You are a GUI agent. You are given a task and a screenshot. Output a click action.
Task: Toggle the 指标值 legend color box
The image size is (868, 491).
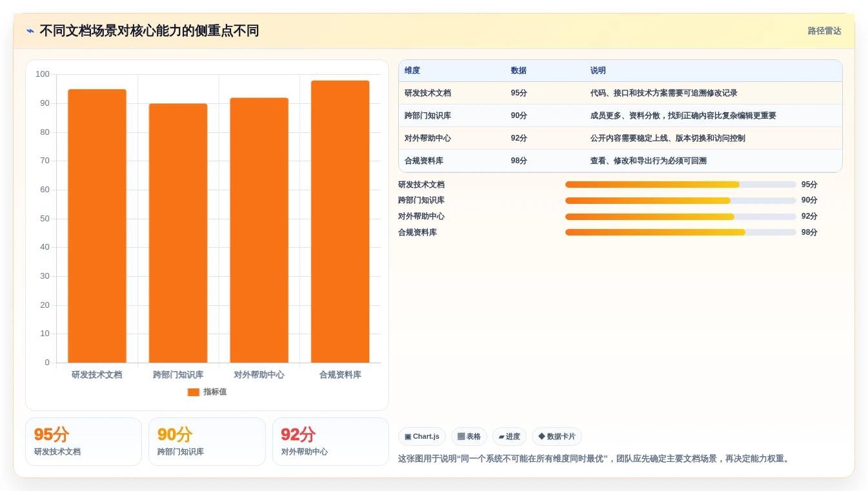coord(194,392)
